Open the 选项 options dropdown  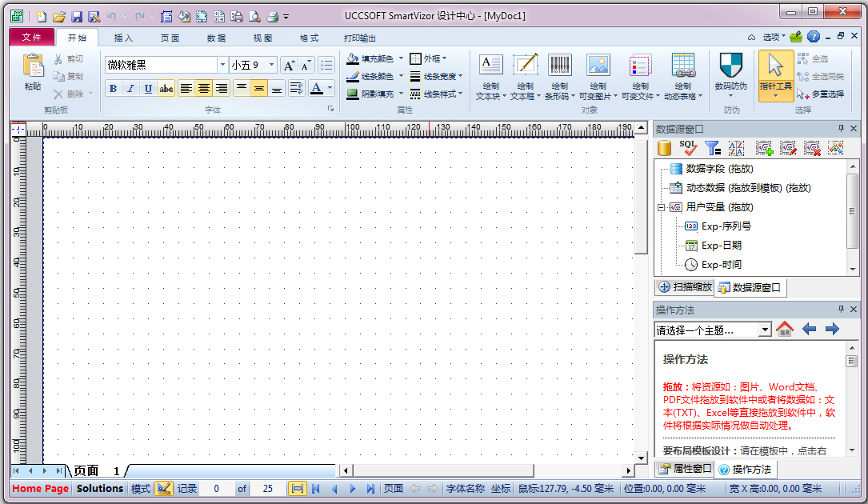[x=774, y=37]
